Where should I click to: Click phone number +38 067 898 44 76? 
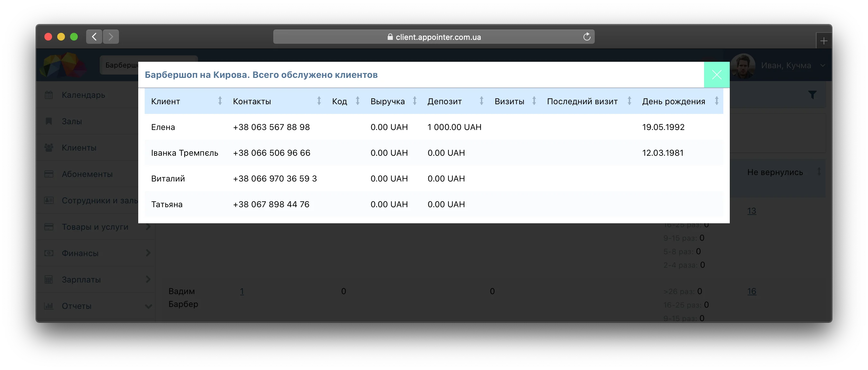pos(271,204)
